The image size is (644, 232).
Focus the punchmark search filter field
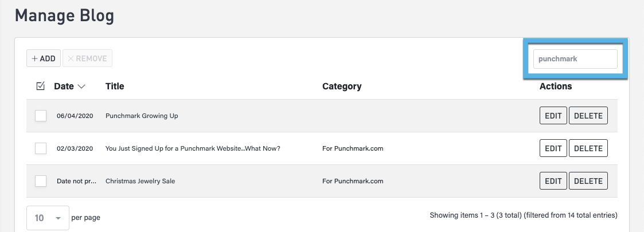pos(575,58)
